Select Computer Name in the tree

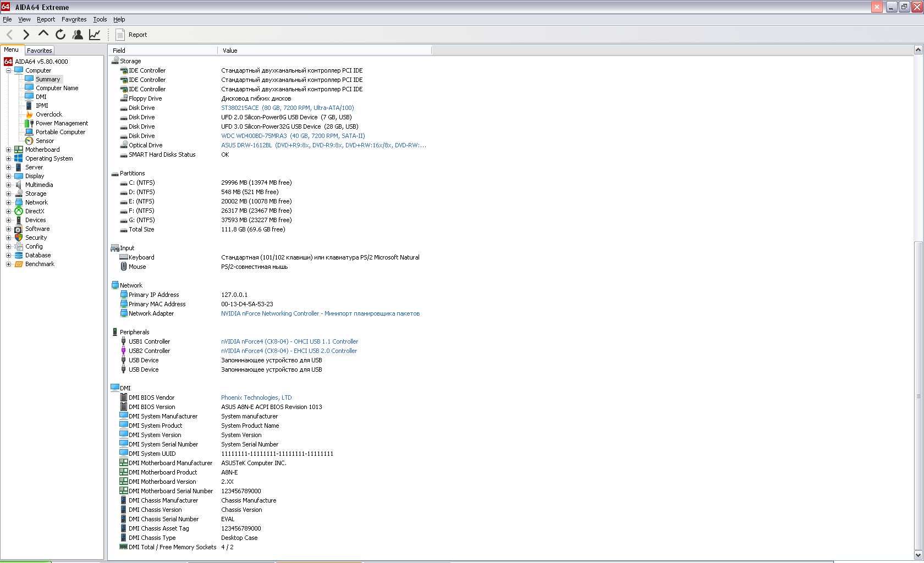pyautogui.click(x=57, y=88)
